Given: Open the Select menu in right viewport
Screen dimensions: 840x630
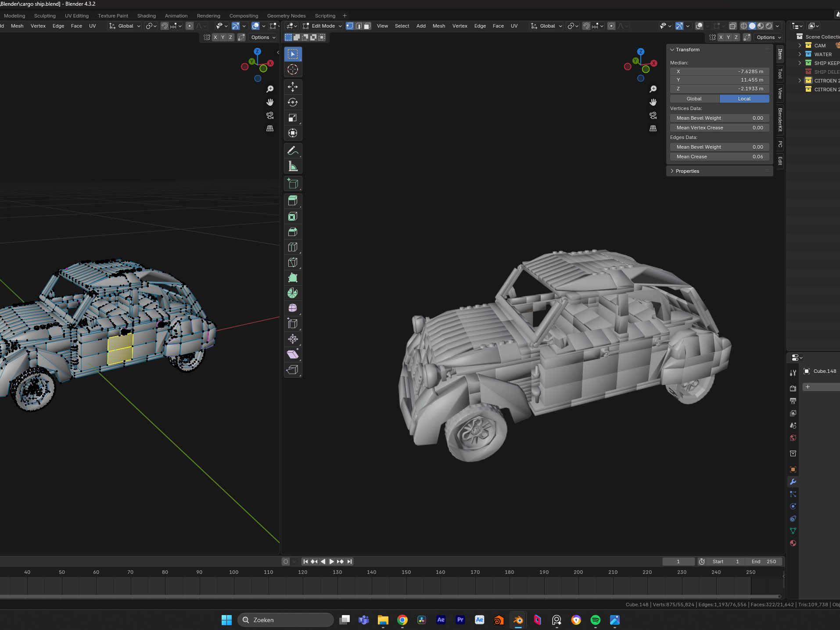Looking at the screenshot, I should coord(402,26).
